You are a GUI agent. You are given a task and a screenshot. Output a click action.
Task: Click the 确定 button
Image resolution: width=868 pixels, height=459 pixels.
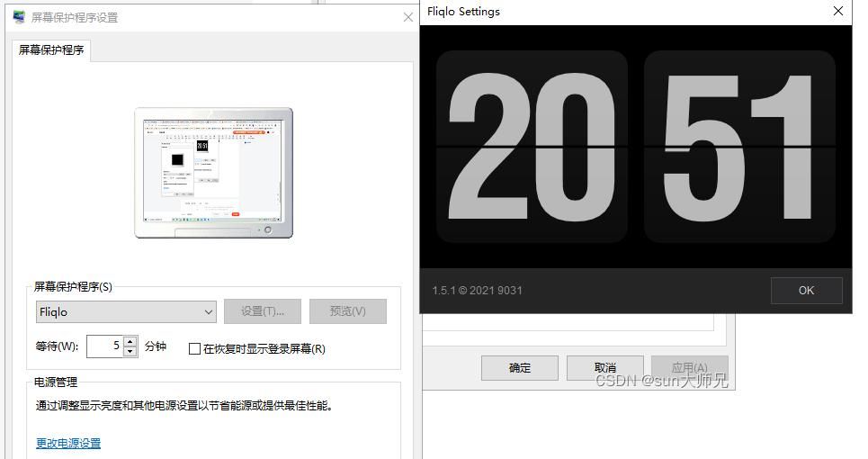519,367
